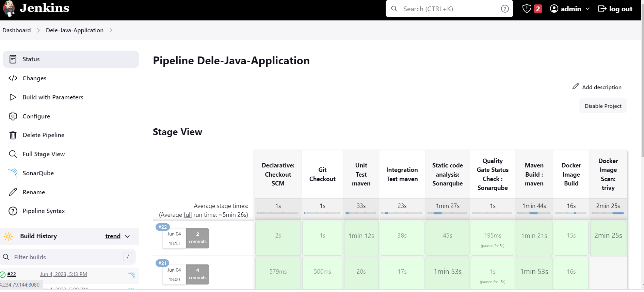Click SonarQube badge icon on build #22 row
The height and width of the screenshot is (292, 644).
[x=132, y=275]
